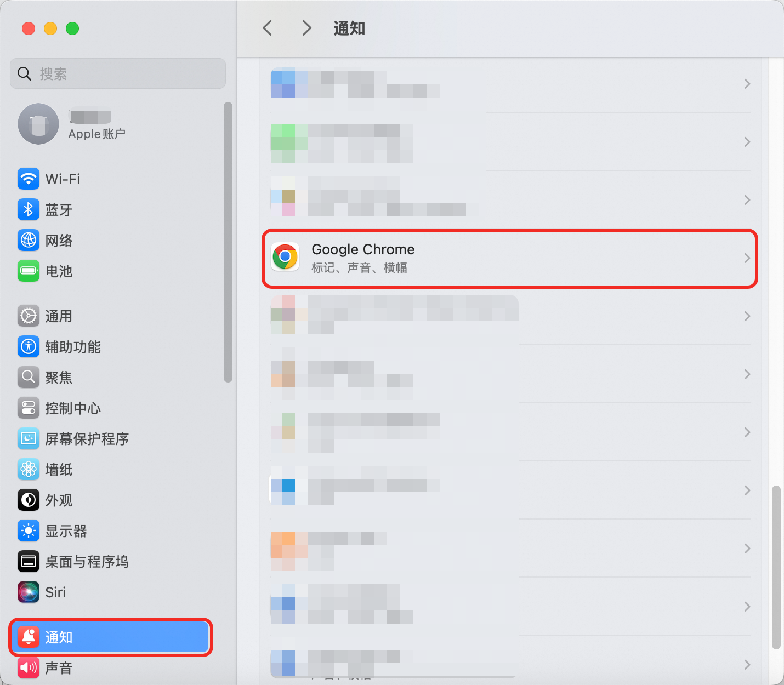Screen dimensions: 784x685
Task: Click the Wi-Fi icon in sidebar
Action: (x=29, y=179)
